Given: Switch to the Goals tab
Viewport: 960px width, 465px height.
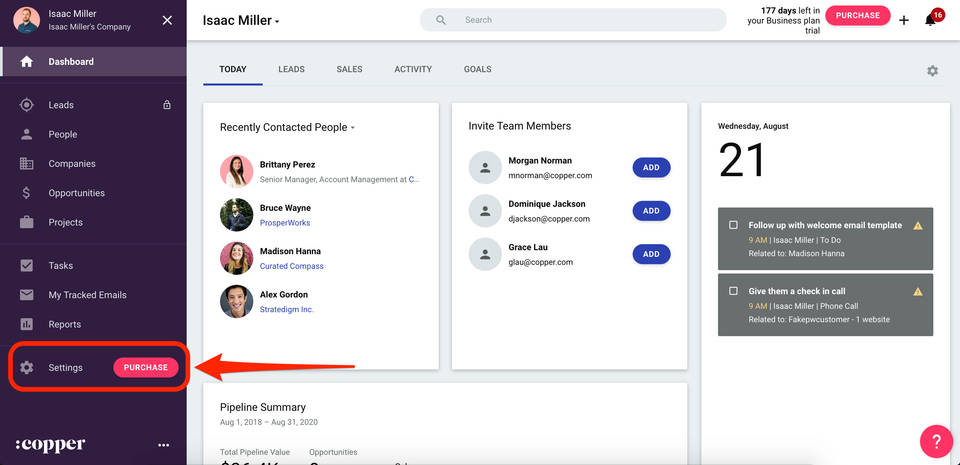Looking at the screenshot, I should click(x=477, y=69).
